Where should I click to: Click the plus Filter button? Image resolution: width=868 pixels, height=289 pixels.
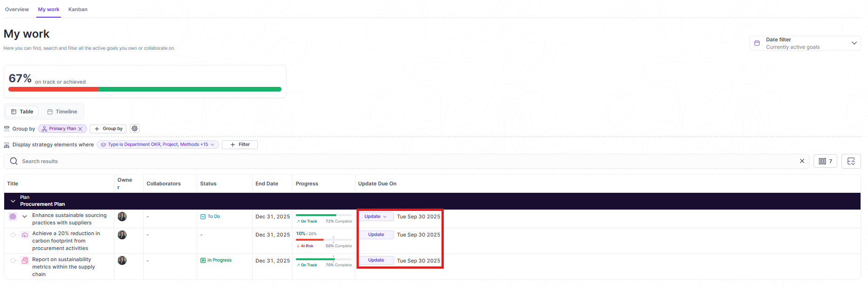[x=240, y=144]
